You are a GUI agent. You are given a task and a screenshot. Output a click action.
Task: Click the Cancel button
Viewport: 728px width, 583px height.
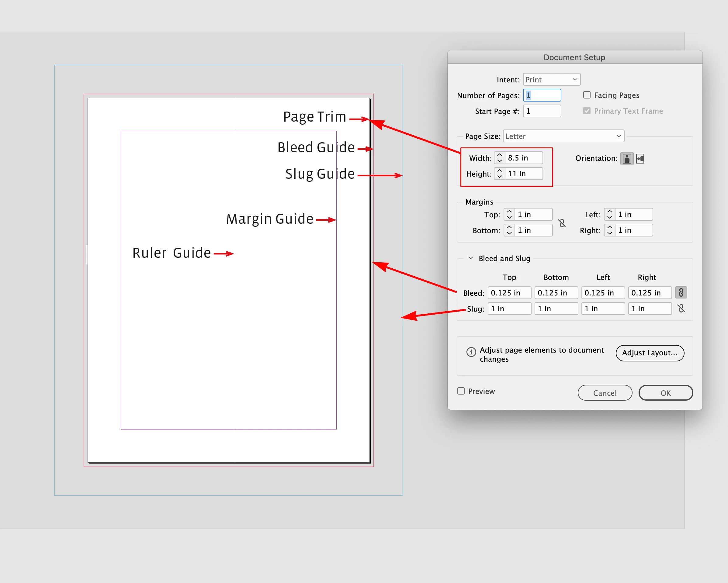[605, 393]
